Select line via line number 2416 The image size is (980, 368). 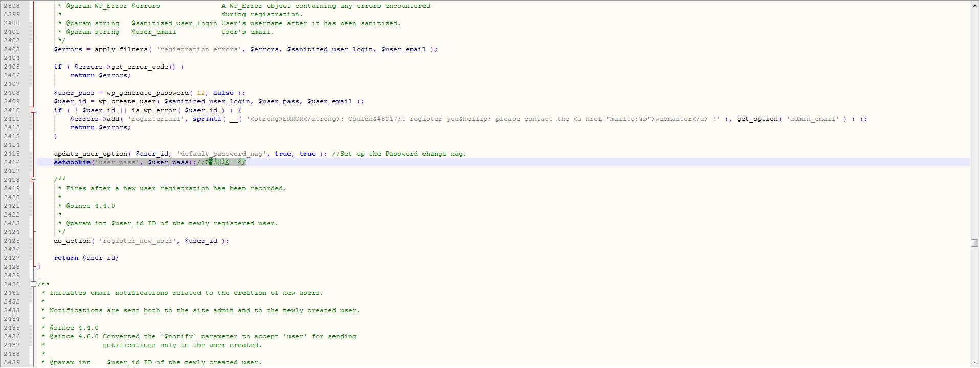[x=11, y=162]
